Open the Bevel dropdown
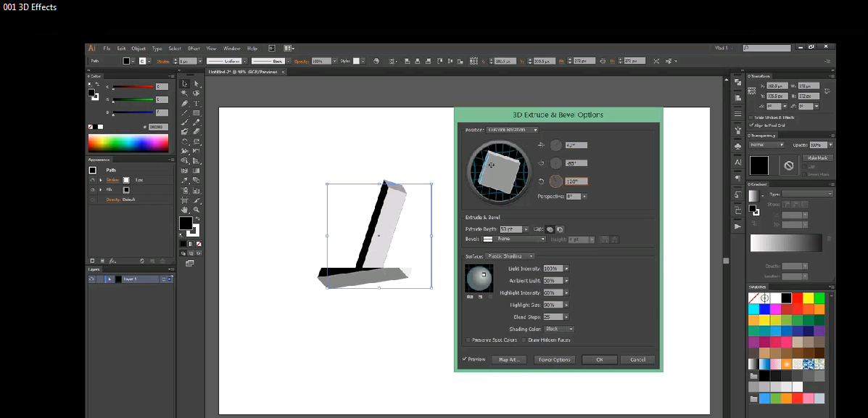Screen dimensions: 868x418 (x=514, y=240)
